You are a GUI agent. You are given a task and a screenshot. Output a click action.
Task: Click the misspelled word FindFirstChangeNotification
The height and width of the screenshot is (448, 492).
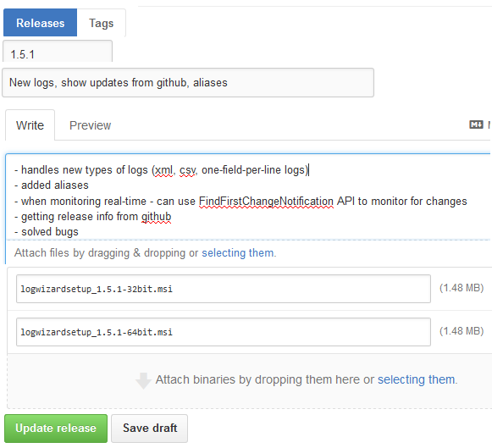coord(266,201)
